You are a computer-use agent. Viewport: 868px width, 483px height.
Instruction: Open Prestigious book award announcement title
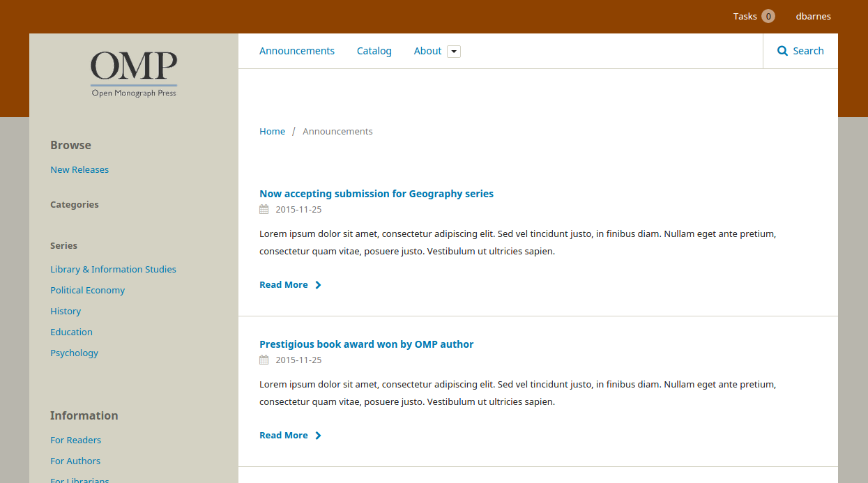366,344
